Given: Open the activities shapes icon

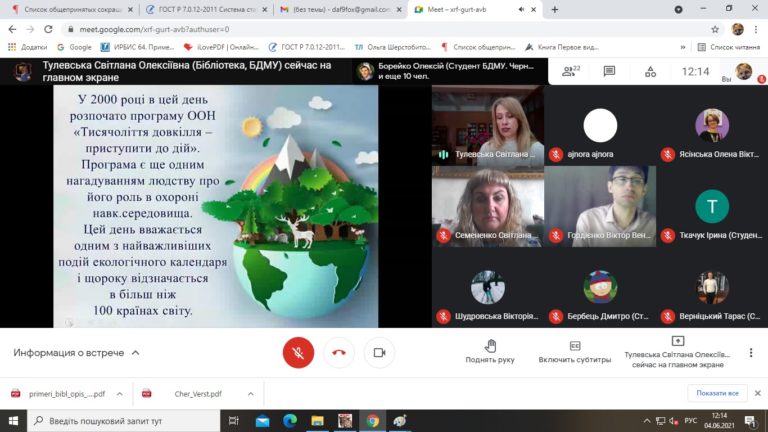Looking at the screenshot, I should tap(650, 72).
